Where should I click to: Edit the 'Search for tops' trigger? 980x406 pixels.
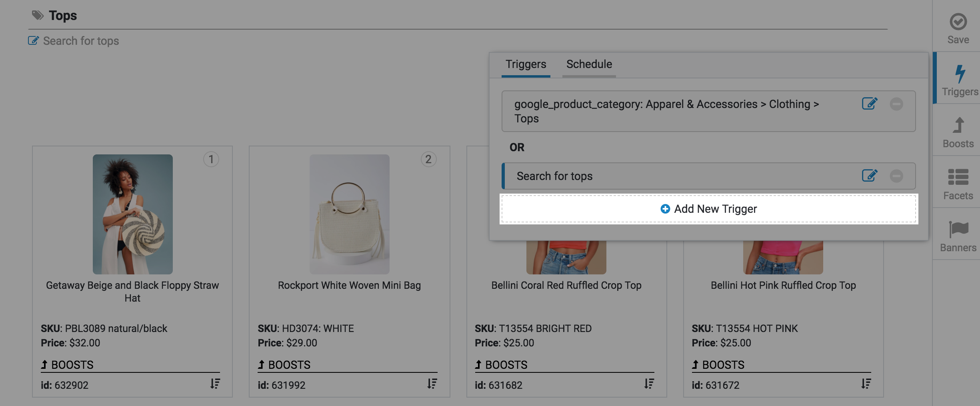tap(869, 176)
